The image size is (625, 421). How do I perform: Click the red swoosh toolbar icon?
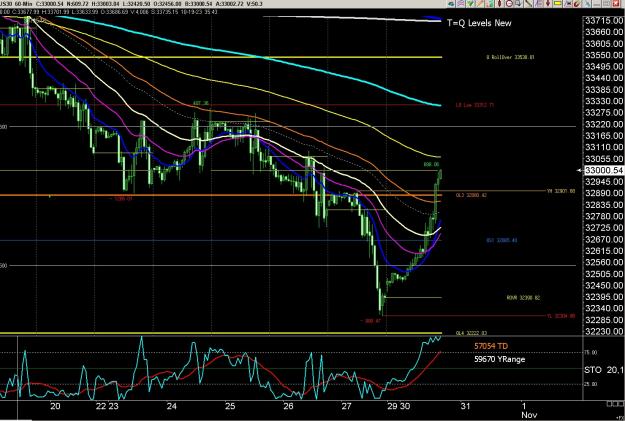pos(578,4)
